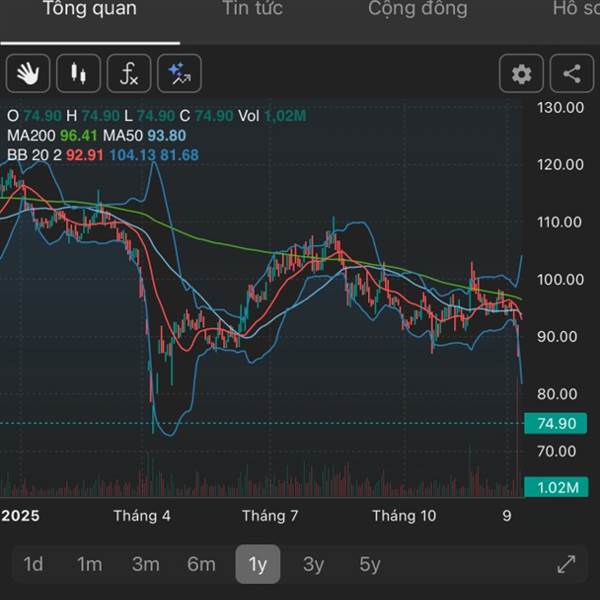
Task: Select the 1m time range
Action: click(x=90, y=564)
